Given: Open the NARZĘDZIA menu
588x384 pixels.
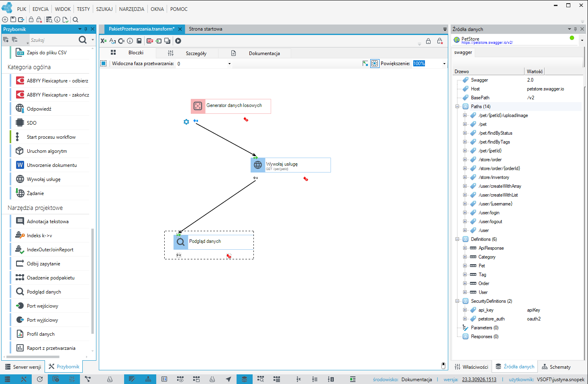Looking at the screenshot, I should point(132,9).
